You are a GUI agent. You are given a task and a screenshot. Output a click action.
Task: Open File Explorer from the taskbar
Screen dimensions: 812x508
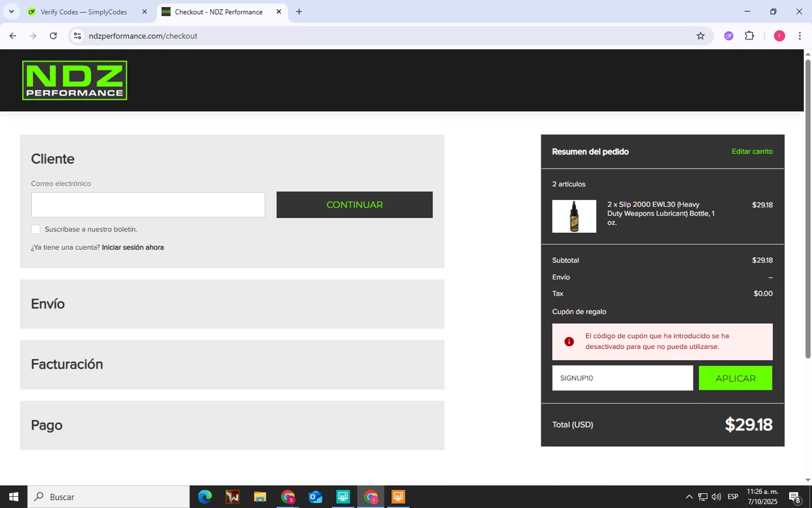260,497
